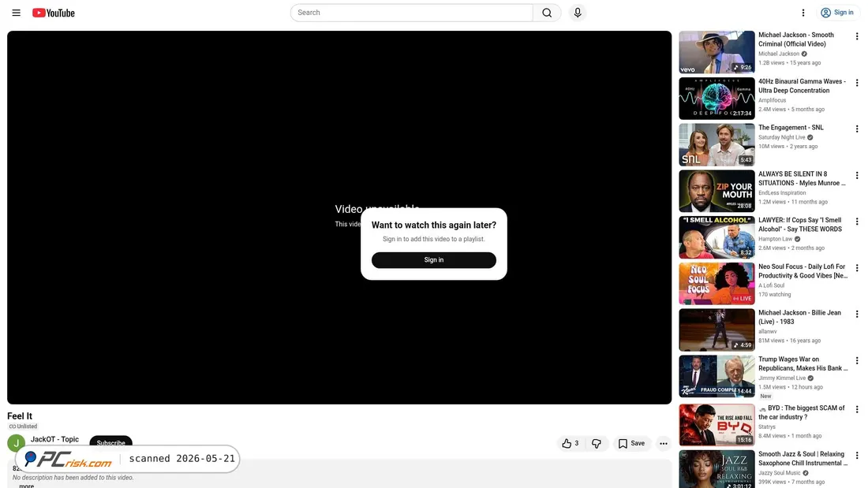
Task: Click the 'A Lofi Soul' channel name
Action: coord(771,285)
